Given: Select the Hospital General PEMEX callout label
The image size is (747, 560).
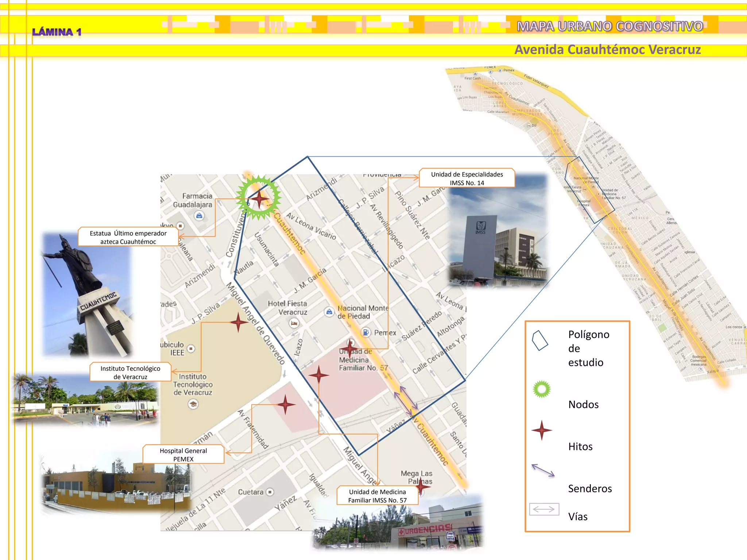Looking at the screenshot, I should point(183,455).
